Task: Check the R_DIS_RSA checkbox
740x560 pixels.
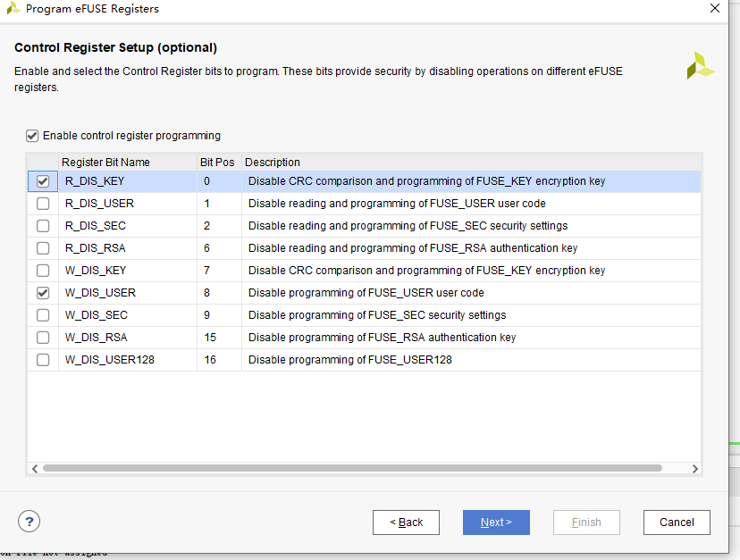Action: coord(43,248)
